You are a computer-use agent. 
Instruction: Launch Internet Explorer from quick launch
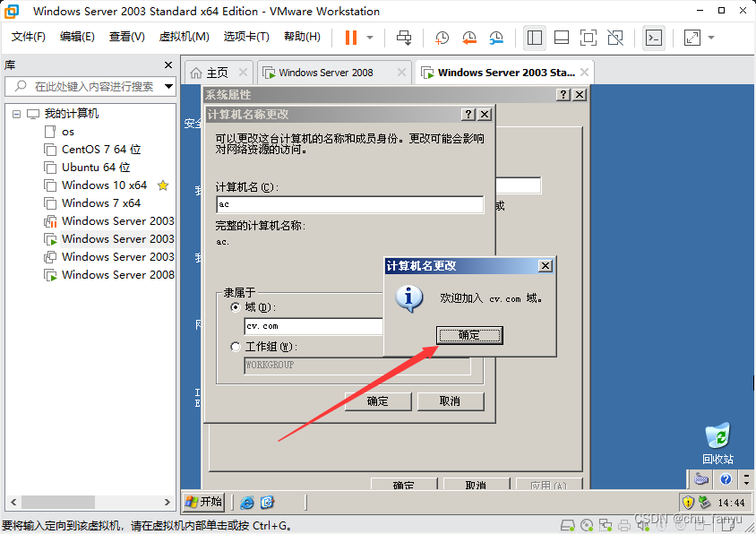pyautogui.click(x=247, y=502)
